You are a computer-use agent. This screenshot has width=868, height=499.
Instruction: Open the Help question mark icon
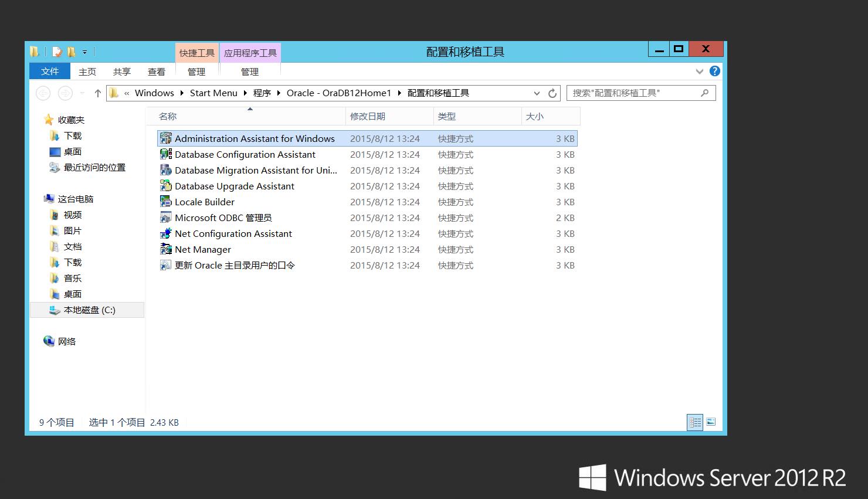click(714, 71)
